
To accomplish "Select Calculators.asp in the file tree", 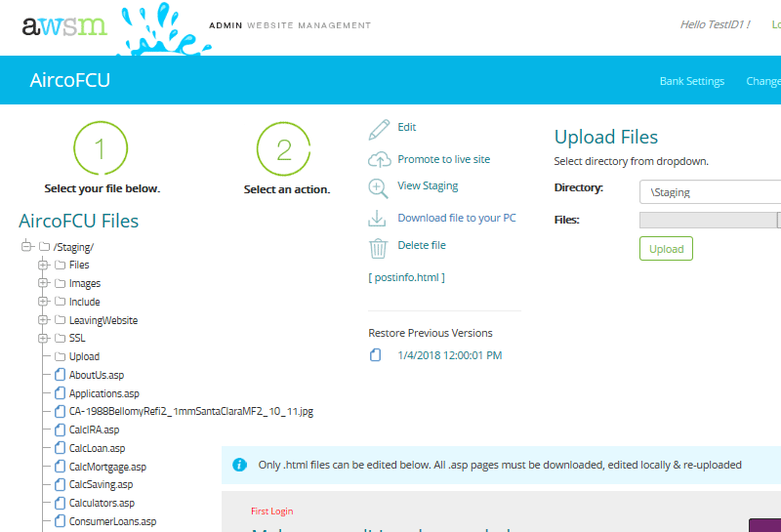I will (x=102, y=503).
